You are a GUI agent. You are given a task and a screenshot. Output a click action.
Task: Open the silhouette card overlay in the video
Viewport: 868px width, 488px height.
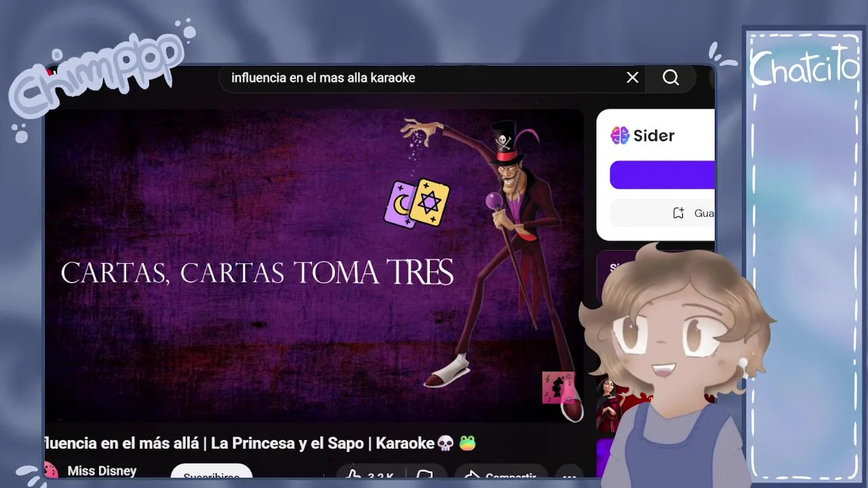[558, 388]
